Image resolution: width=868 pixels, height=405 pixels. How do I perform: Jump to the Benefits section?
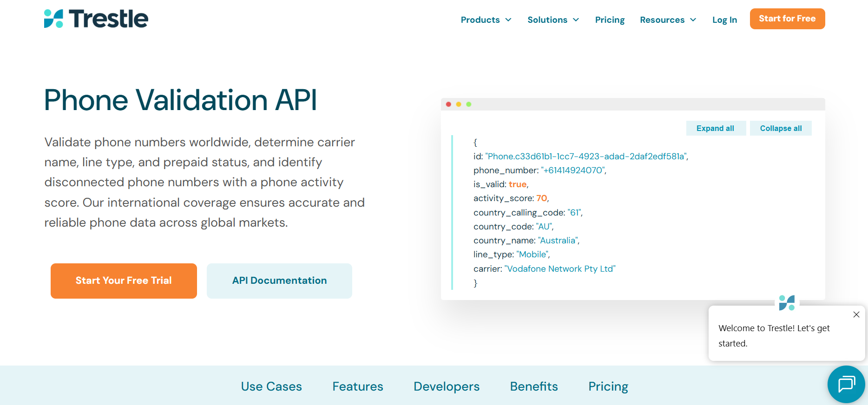click(x=534, y=386)
